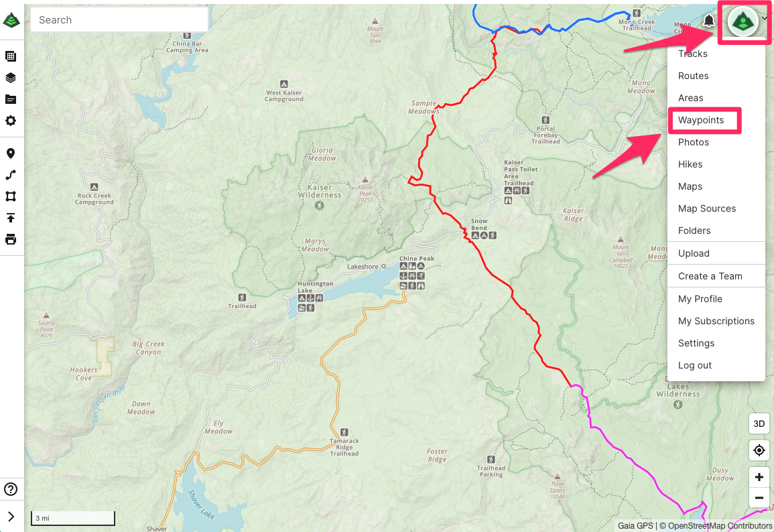Click the print map icon
Screen dimensions: 774x532
[10, 239]
